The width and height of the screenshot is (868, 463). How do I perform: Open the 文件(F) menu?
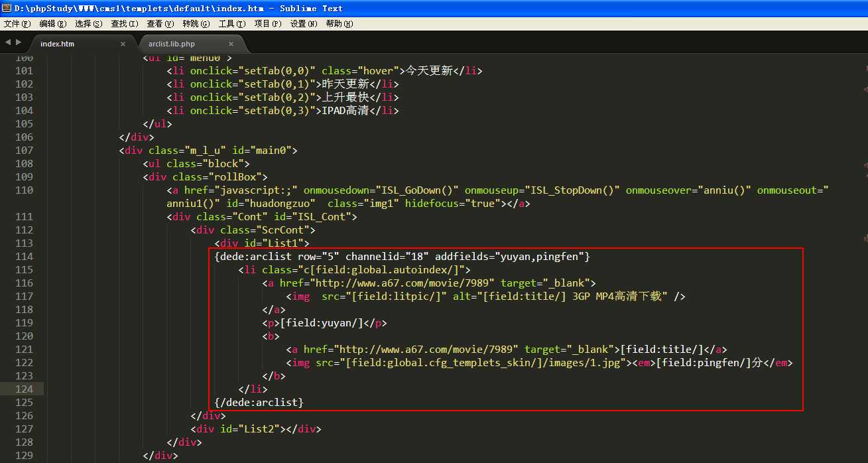pos(17,24)
